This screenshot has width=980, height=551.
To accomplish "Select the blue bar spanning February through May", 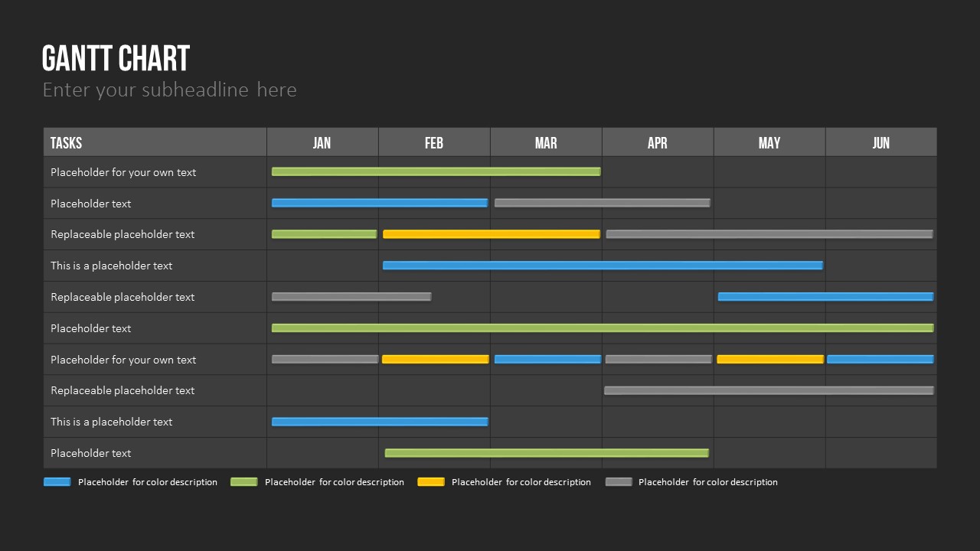I will [x=603, y=266].
